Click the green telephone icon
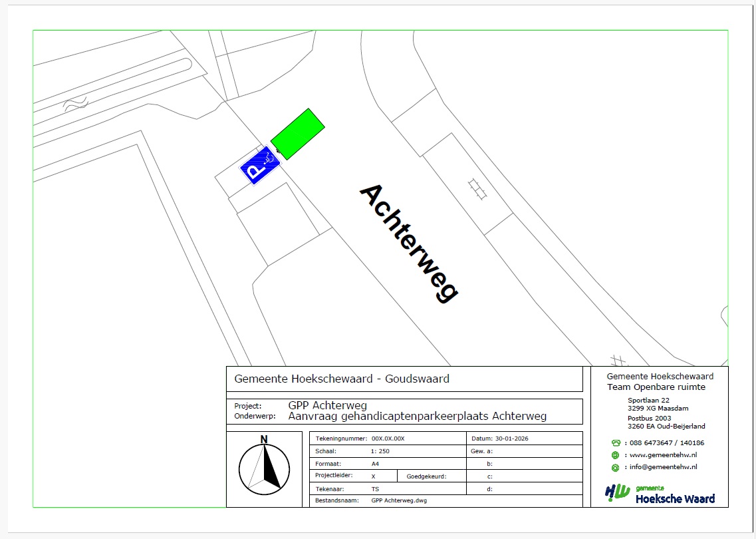This screenshot has height=539, width=756. pyautogui.click(x=616, y=443)
